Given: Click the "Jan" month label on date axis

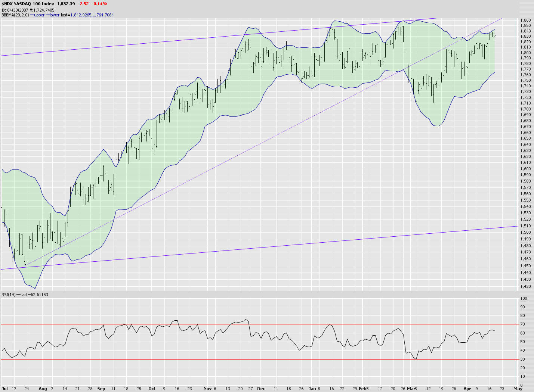Looking at the screenshot, I should click(x=312, y=389).
